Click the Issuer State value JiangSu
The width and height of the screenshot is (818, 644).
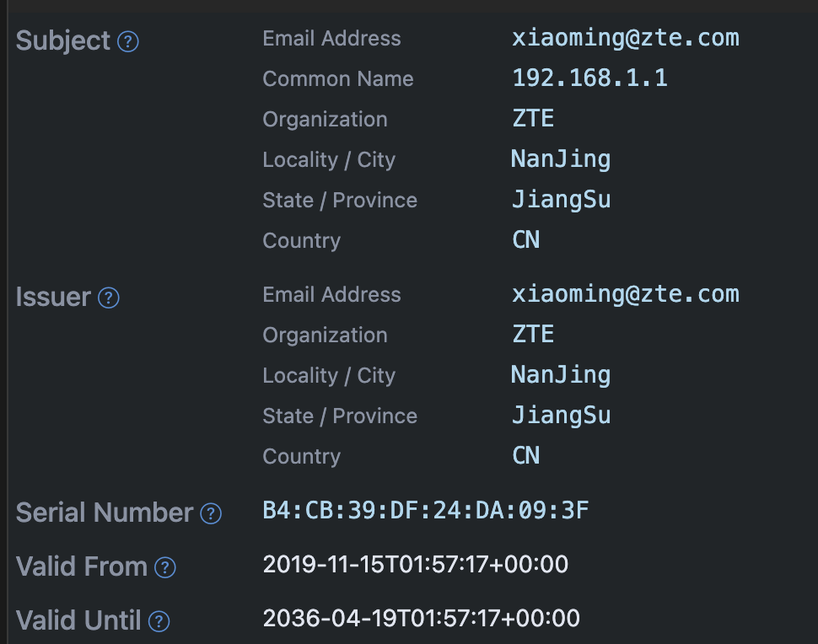point(562,416)
